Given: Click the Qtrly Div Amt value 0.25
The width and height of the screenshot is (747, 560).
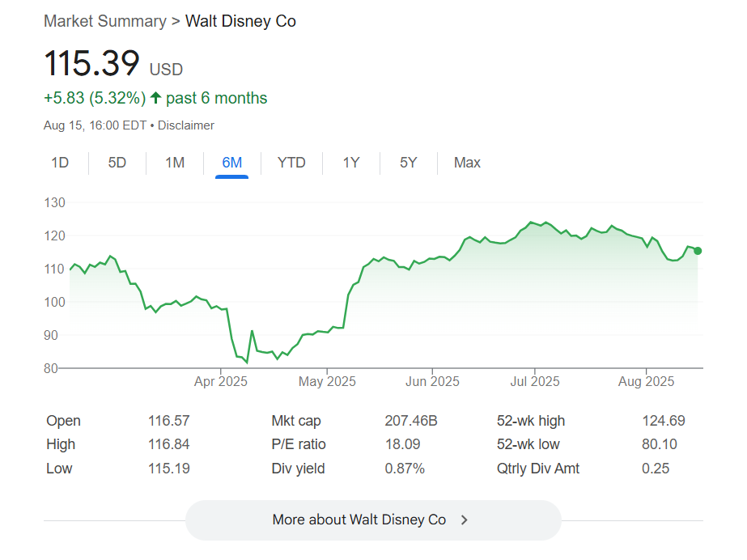Looking at the screenshot, I should (x=656, y=469).
